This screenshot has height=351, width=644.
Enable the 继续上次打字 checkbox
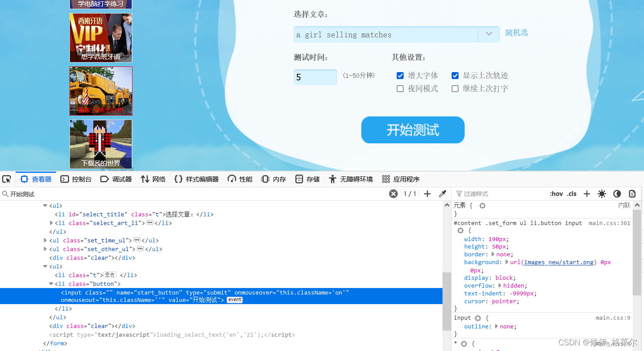(x=455, y=89)
